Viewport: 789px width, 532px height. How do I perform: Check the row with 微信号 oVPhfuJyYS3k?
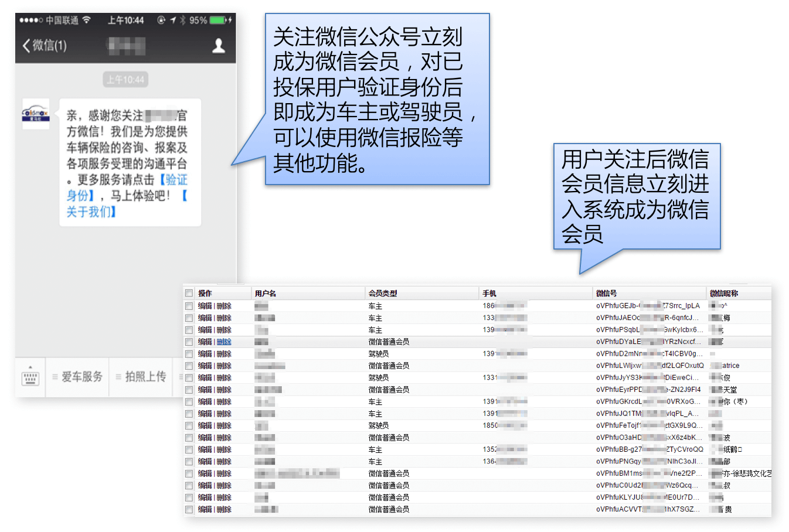[189, 378]
